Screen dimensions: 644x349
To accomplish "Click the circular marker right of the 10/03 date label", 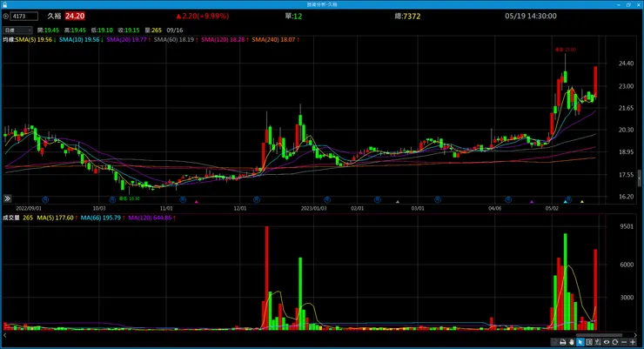I will [x=112, y=199].
